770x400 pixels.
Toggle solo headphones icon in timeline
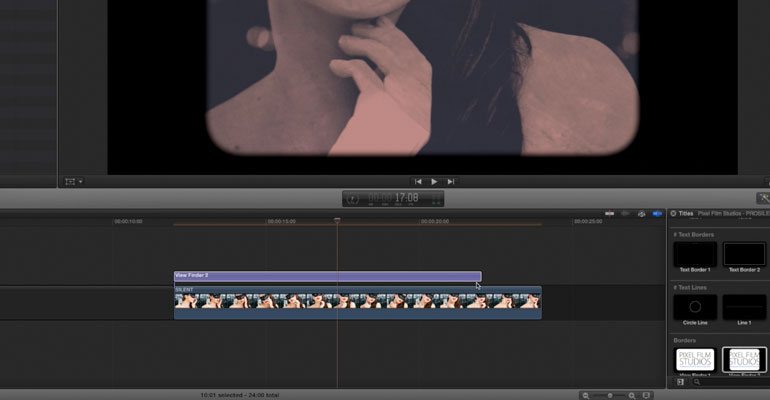pyautogui.click(x=641, y=213)
